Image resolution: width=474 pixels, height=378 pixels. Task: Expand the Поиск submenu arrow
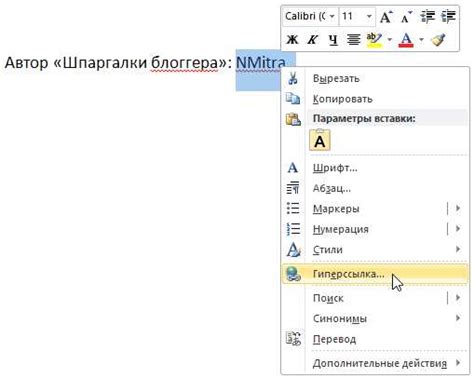[458, 298]
